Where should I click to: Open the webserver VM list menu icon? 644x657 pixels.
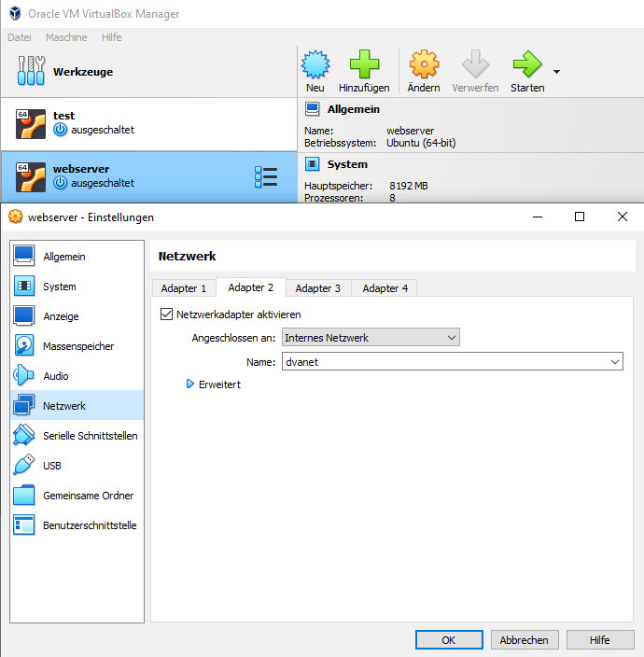[266, 176]
